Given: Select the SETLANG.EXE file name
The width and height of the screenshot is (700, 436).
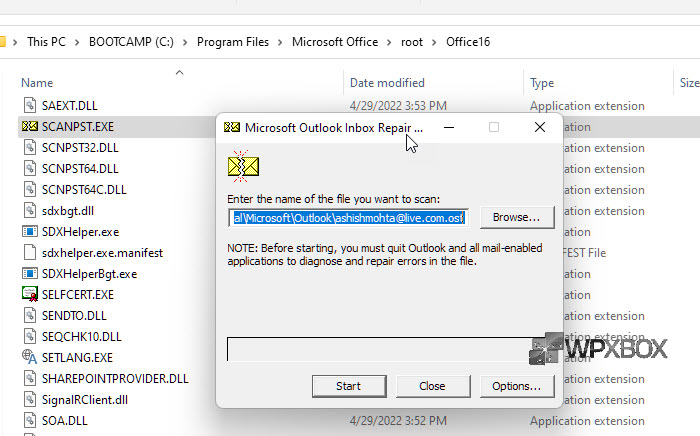Looking at the screenshot, I should pyautogui.click(x=77, y=358).
